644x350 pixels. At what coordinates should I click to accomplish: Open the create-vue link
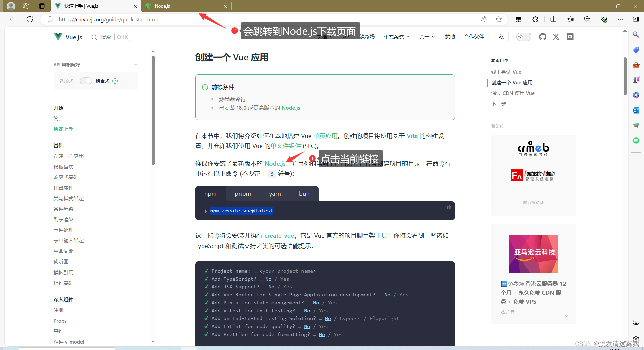click(279, 235)
